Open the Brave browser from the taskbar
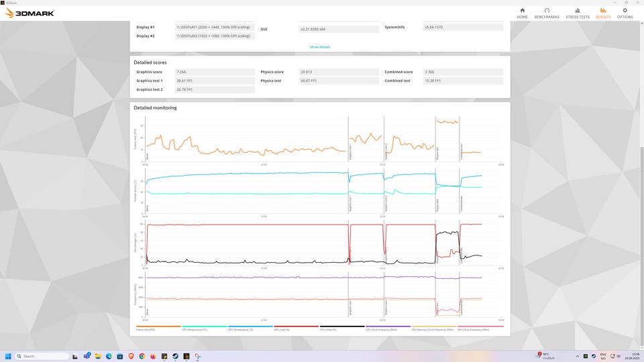644x362 pixels. tap(131, 356)
